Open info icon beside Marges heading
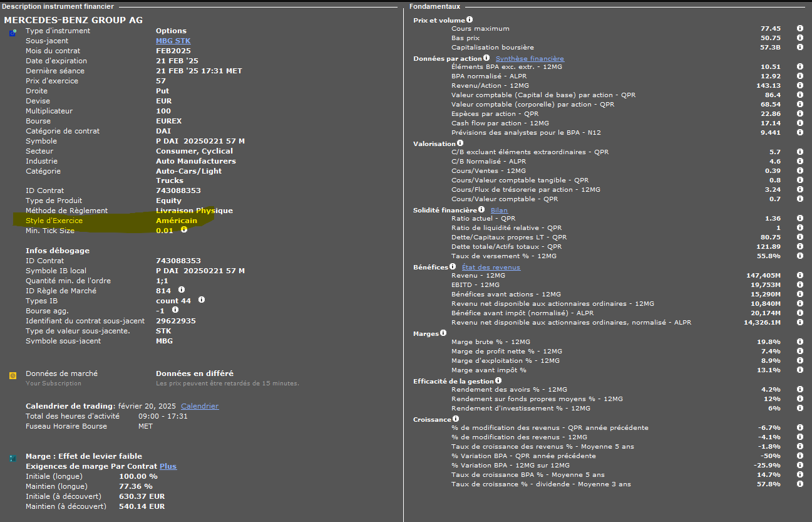Image resolution: width=812 pixels, height=522 pixels. tap(443, 333)
